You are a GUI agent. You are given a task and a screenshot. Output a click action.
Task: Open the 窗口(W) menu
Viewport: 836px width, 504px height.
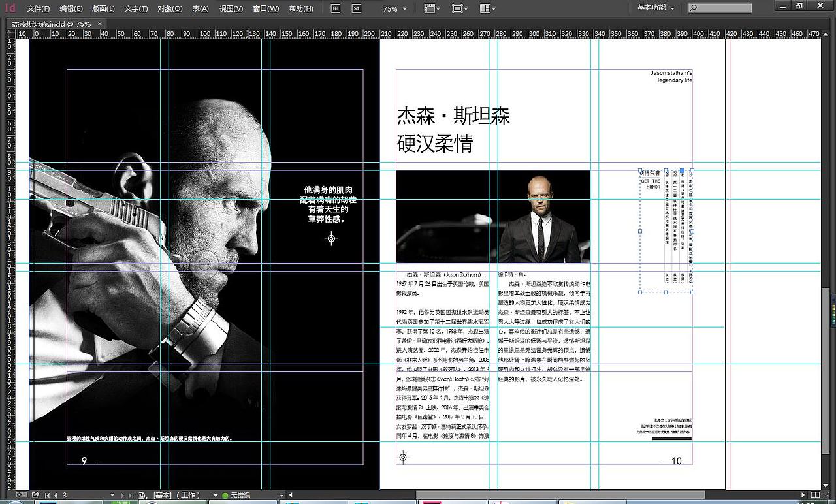[x=265, y=8]
